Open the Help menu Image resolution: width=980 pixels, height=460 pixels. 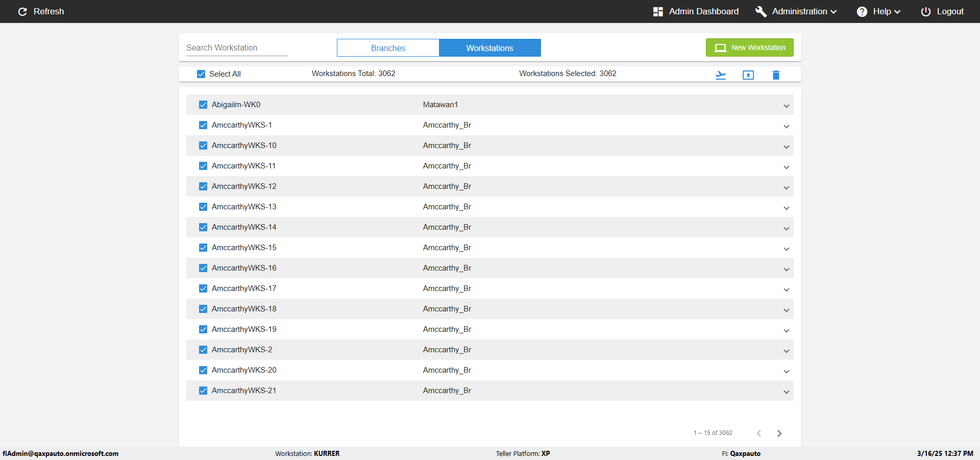tap(878, 11)
